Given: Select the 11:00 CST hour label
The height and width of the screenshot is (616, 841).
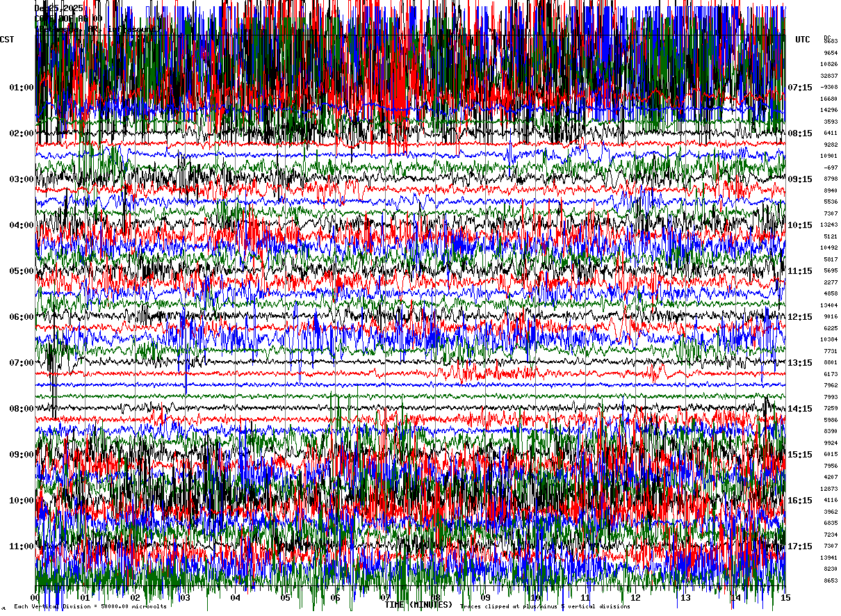Looking at the screenshot, I should pos(22,546).
